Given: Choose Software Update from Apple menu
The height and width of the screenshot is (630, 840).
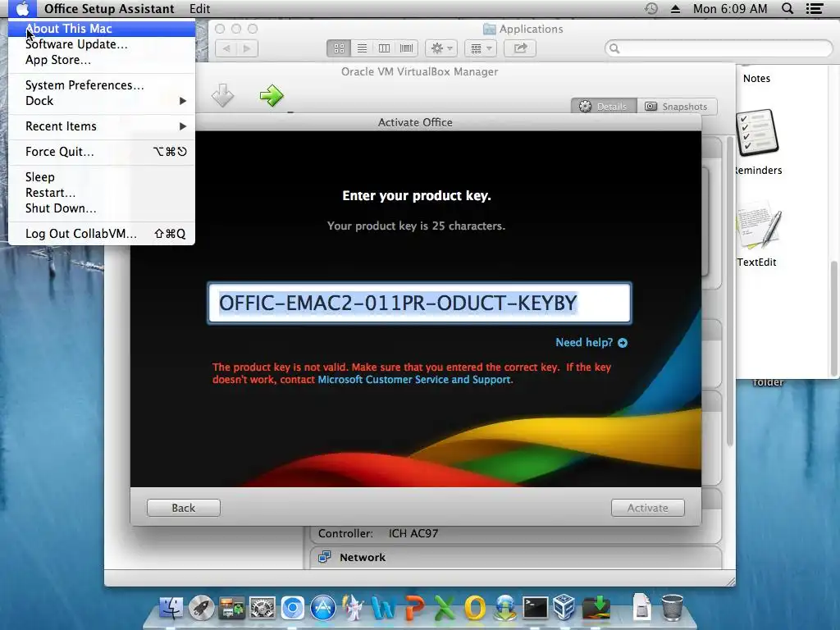Looking at the screenshot, I should click(x=101, y=44).
